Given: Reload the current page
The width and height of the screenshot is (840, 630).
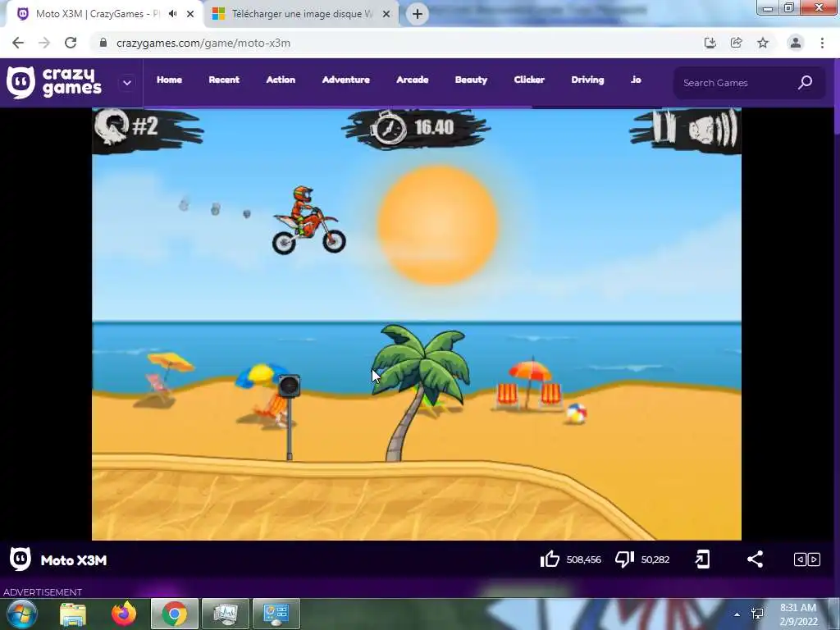Looking at the screenshot, I should (x=71, y=43).
